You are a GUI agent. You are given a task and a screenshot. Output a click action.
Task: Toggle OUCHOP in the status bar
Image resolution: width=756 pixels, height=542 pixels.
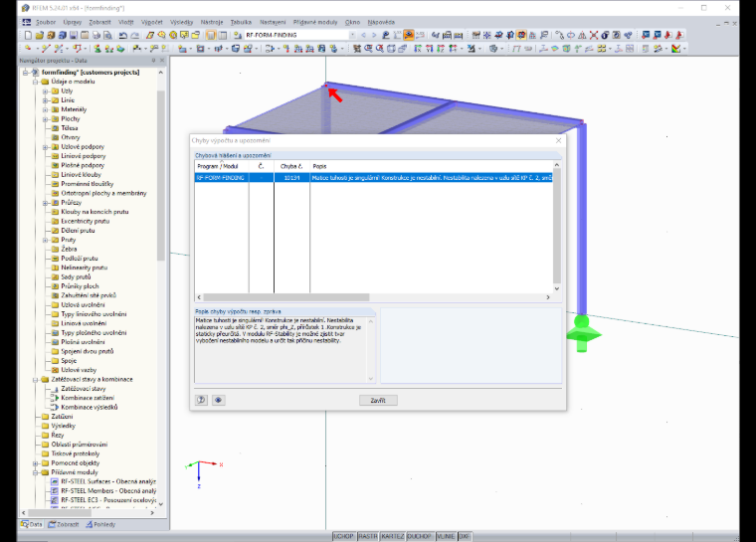[x=419, y=536]
